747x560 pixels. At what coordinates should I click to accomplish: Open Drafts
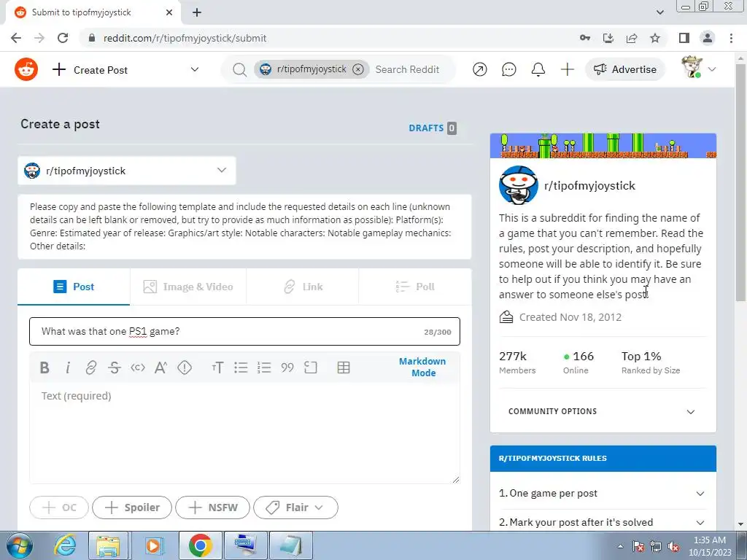tap(433, 128)
